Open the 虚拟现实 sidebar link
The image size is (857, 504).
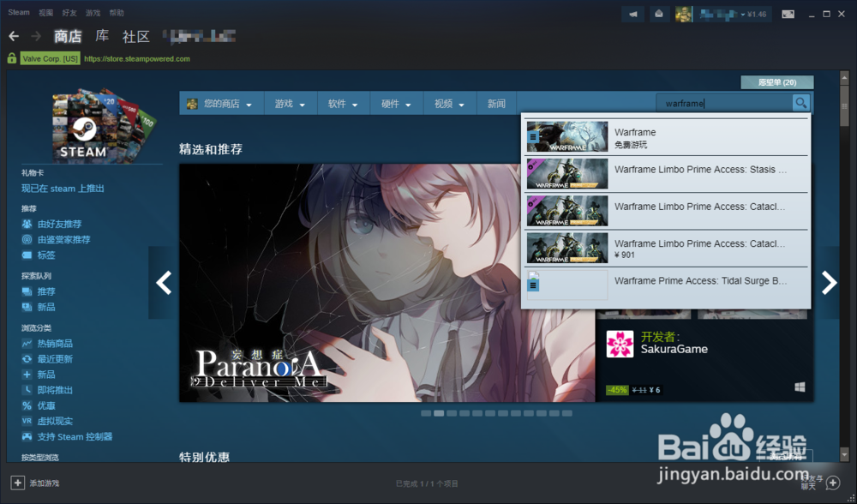coord(55,421)
